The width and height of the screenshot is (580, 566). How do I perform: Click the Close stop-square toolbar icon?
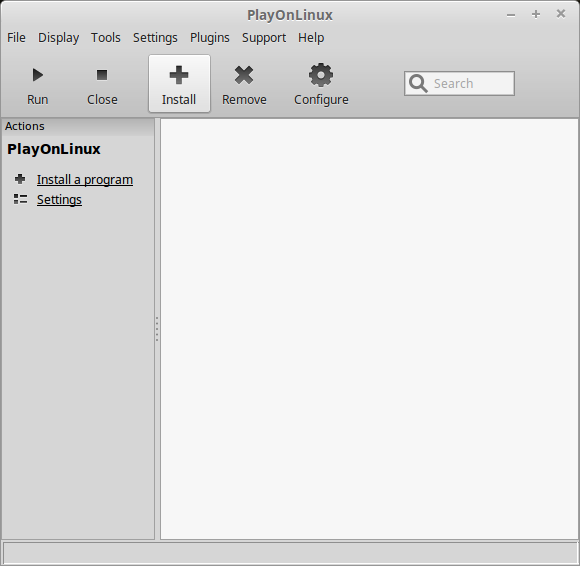pos(102,75)
